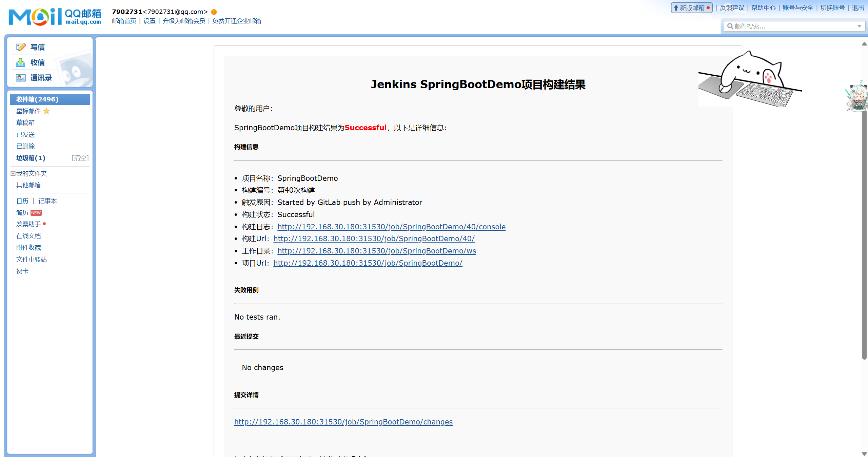Open the 已删除 deleted folder
The width and height of the screenshot is (868, 457).
(25, 146)
